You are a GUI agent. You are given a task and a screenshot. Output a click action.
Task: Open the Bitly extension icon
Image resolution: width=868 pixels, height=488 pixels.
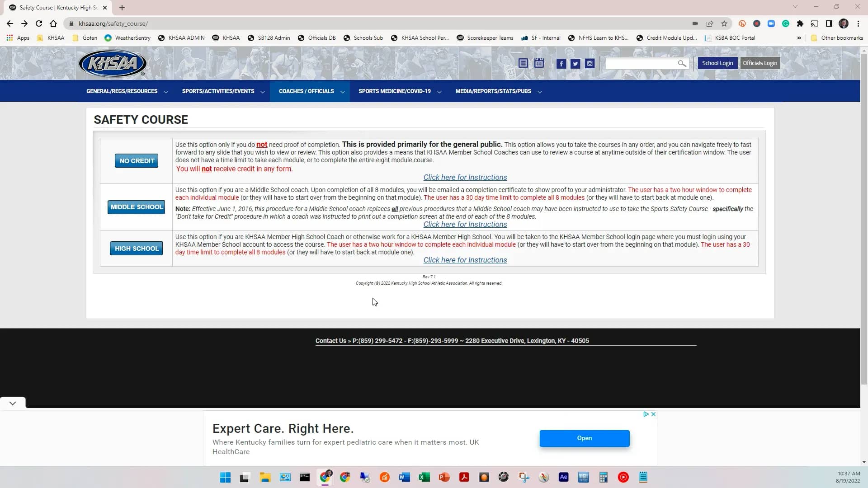(742, 23)
